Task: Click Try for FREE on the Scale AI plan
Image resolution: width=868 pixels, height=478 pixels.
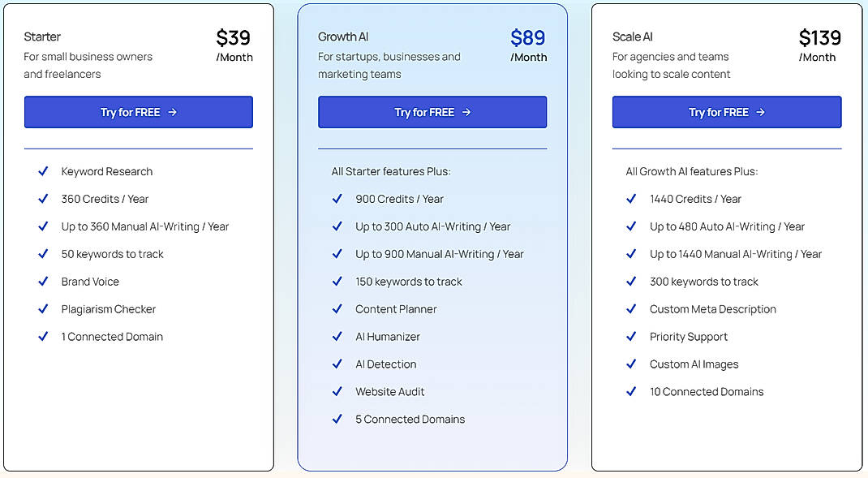Action: [x=726, y=113]
